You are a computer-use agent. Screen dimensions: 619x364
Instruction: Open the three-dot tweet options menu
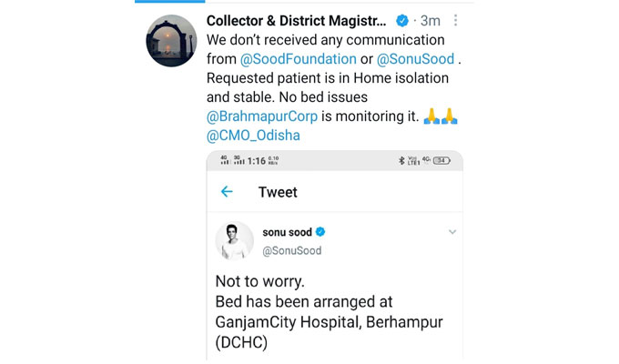456,20
